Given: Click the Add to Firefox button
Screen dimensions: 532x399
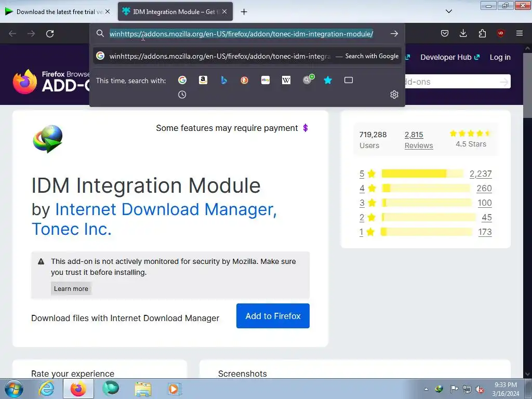Looking at the screenshot, I should pyautogui.click(x=273, y=316).
